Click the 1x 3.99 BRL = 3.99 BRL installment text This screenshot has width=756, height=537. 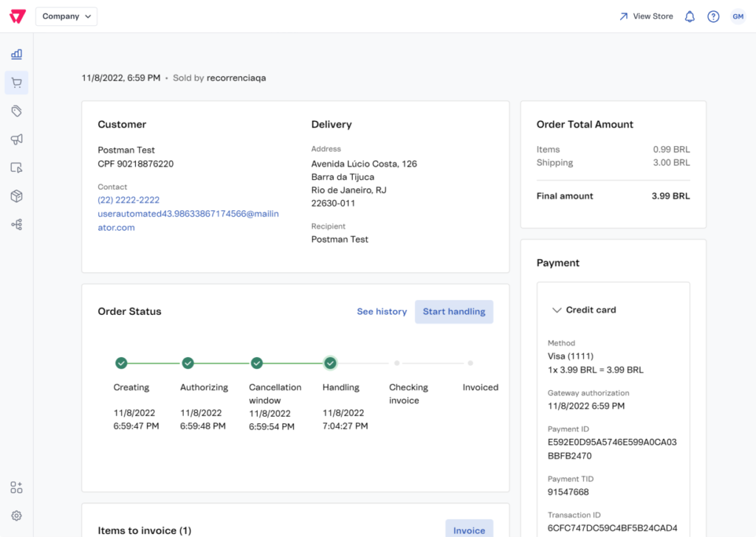click(596, 370)
